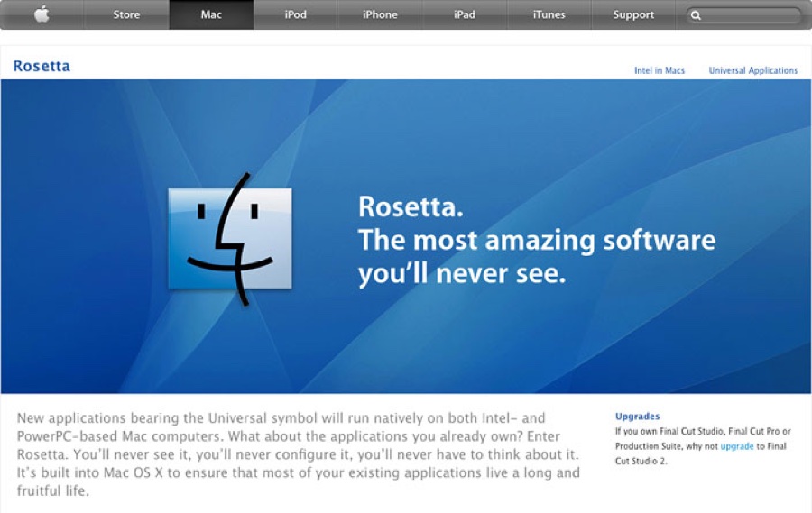Go to the iPod section
Image resolution: width=812 pixels, height=513 pixels.
click(x=295, y=14)
